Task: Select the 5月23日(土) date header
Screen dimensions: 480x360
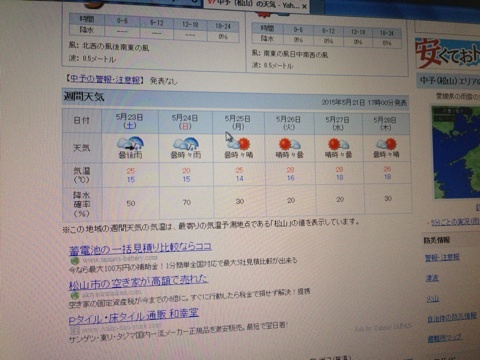Action: (129, 121)
